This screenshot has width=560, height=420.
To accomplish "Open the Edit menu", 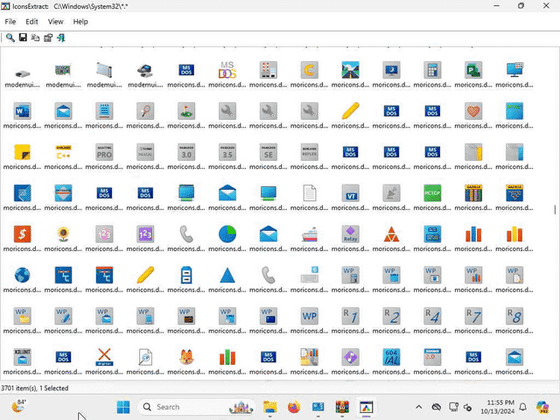I will pyautogui.click(x=32, y=22).
